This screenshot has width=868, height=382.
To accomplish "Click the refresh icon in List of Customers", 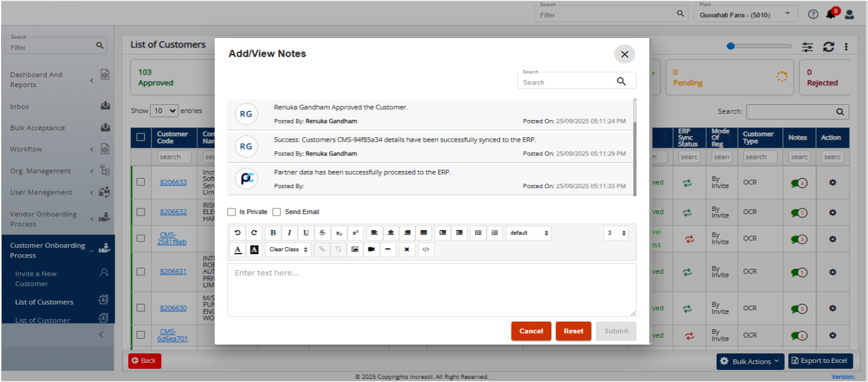I will tap(829, 46).
